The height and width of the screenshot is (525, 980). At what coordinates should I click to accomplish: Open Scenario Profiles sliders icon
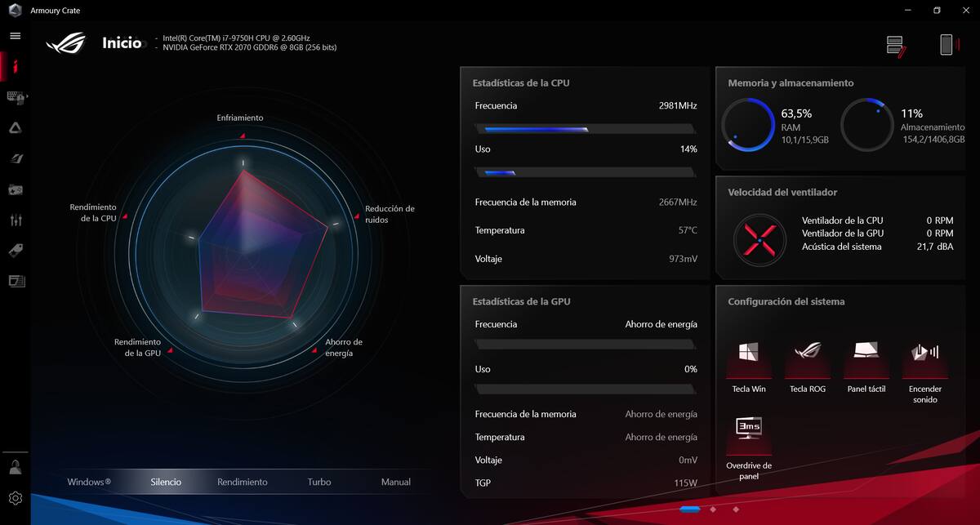pos(16,220)
